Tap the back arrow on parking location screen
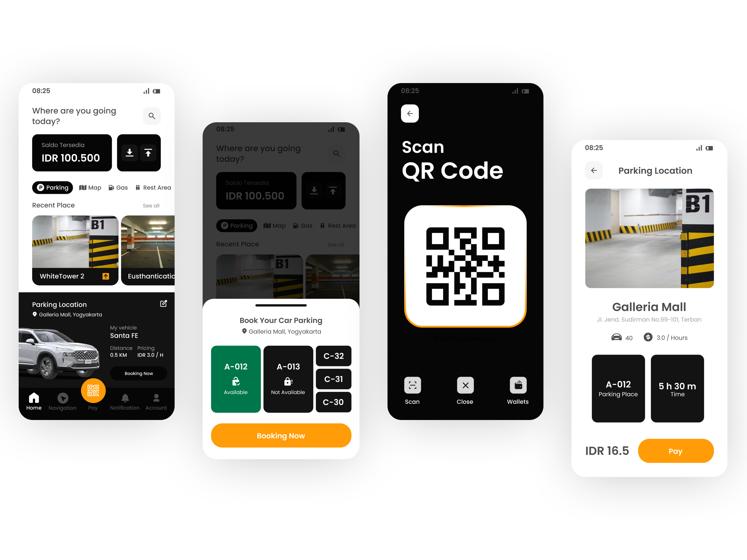The image size is (747, 560). click(594, 170)
